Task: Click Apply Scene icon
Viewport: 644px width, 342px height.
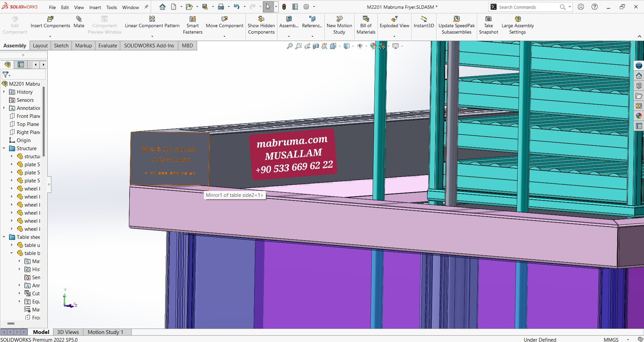Action: point(382,46)
